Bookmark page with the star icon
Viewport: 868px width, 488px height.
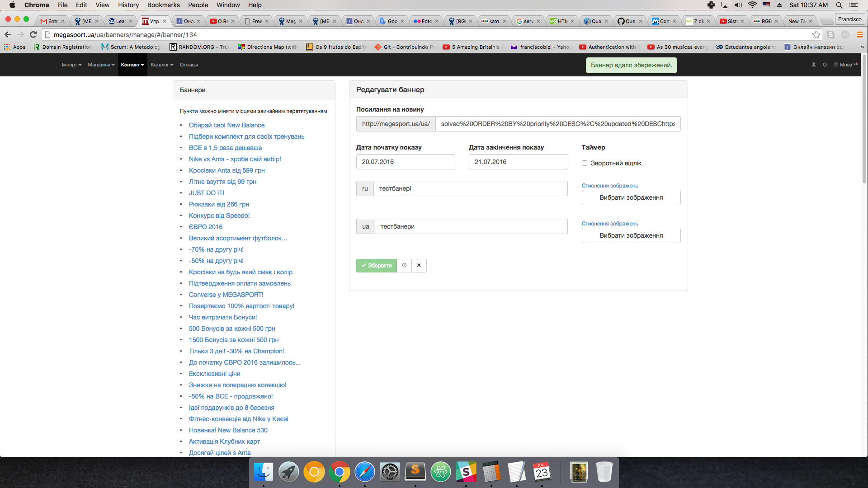tap(816, 35)
